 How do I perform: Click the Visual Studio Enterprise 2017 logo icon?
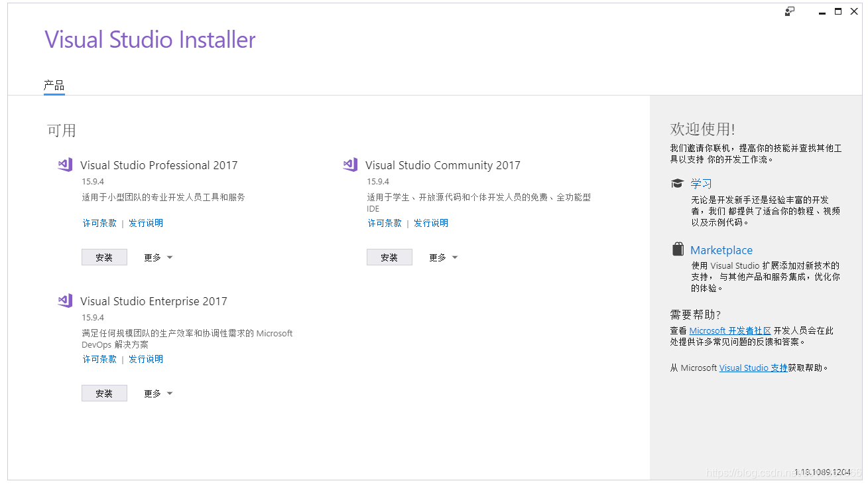click(65, 301)
